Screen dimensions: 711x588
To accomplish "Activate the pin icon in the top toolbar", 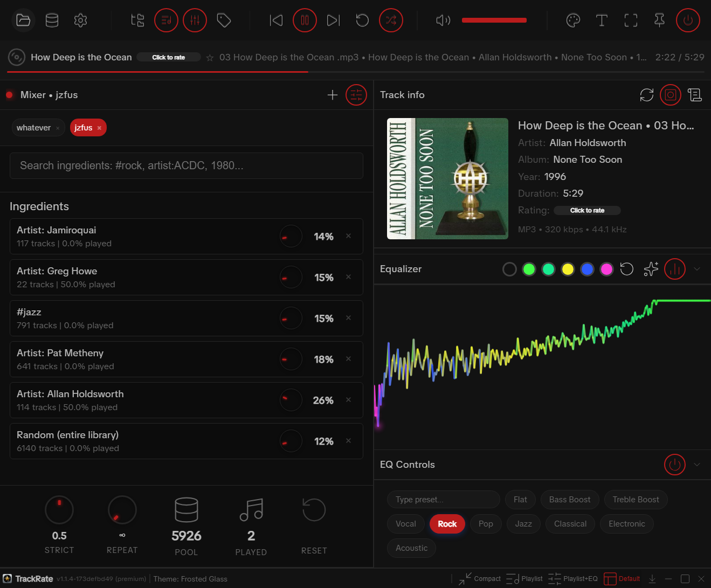I will (659, 20).
